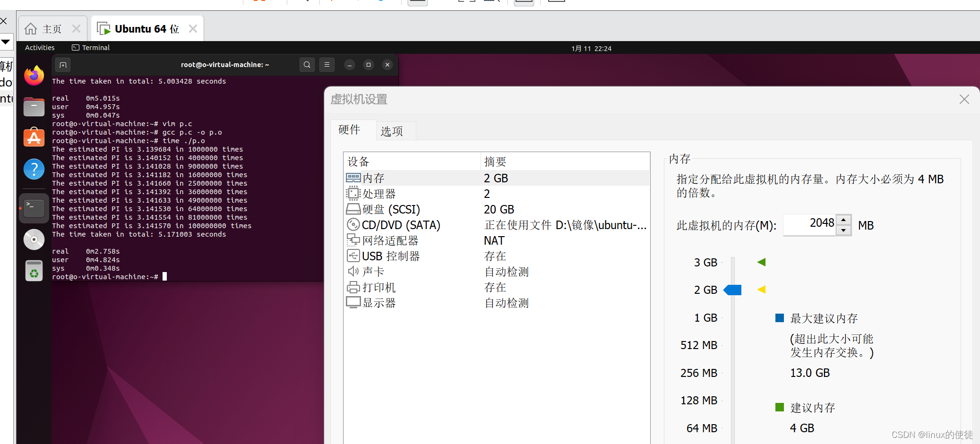Select the 处理器 processor device row
Viewport: 980px width, 444px height.
[x=497, y=194]
